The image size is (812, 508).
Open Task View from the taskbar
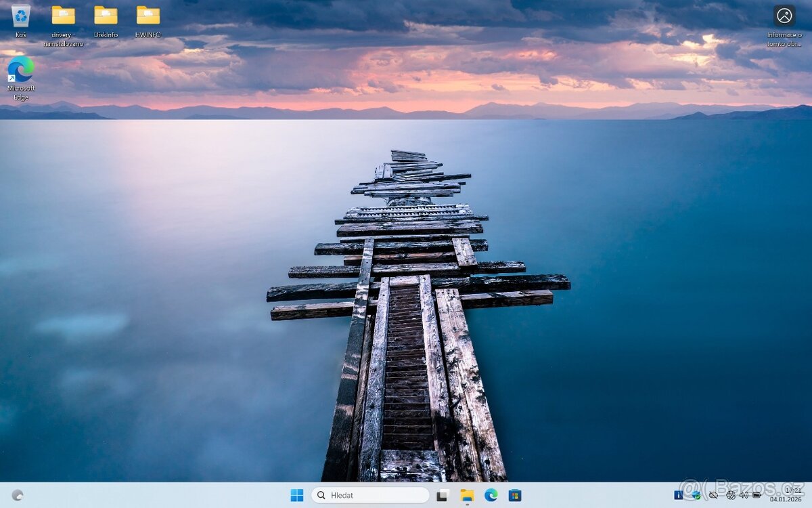coord(441,495)
